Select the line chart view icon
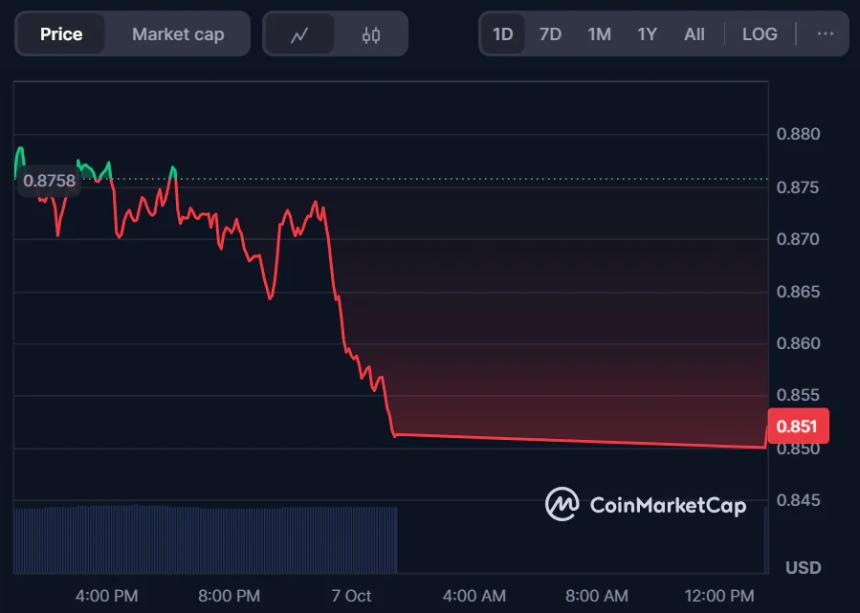Viewport: 860px width, 613px height. click(x=299, y=35)
